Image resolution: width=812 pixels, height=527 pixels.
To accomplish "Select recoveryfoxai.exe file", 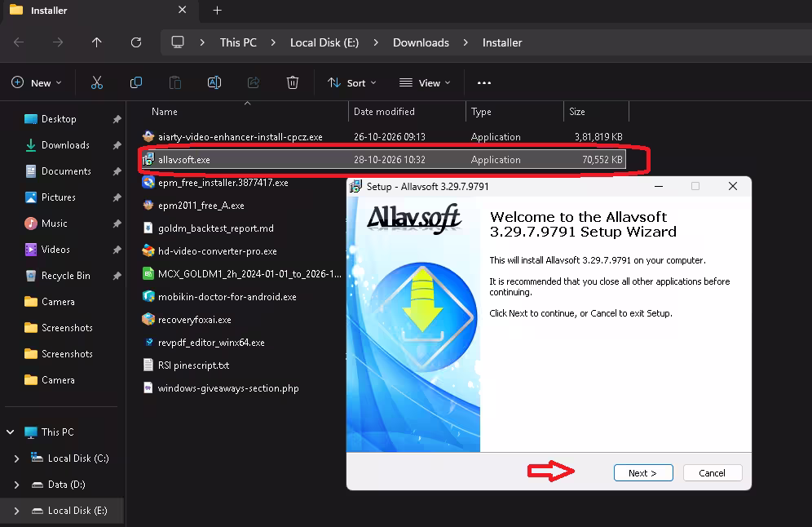I will [x=195, y=319].
